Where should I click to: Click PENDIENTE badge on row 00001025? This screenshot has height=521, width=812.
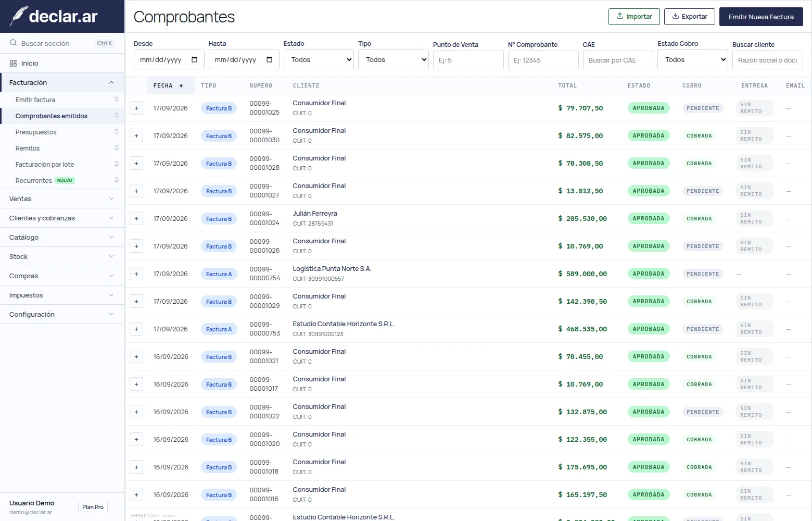[703, 108]
